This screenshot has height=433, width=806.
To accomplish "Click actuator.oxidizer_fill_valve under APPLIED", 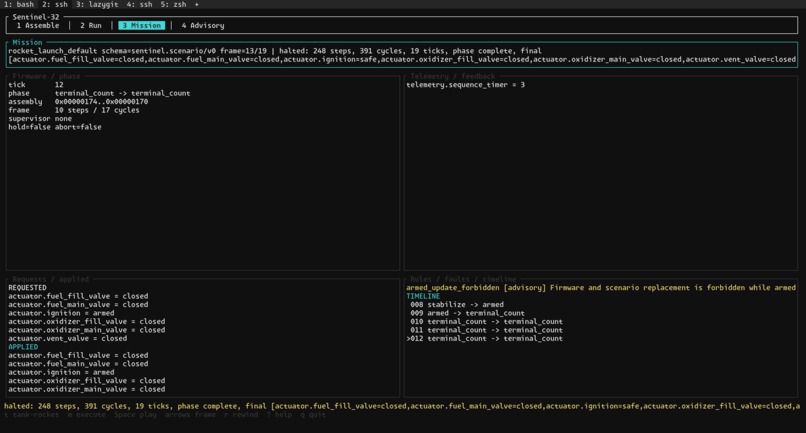I will coord(86,381).
